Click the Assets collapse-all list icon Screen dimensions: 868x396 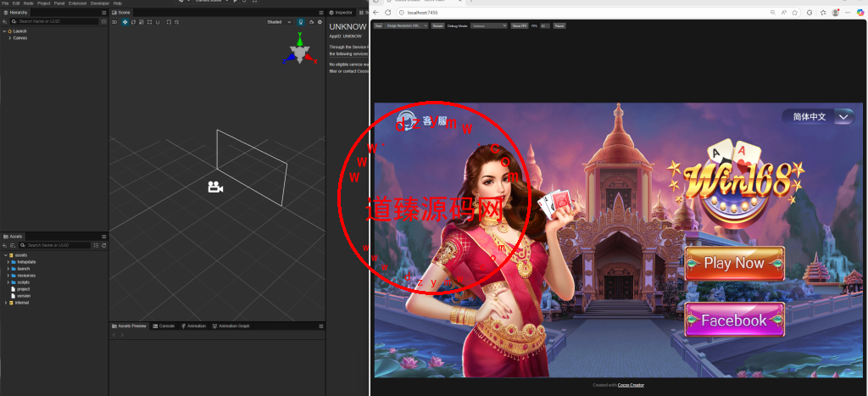97,245
